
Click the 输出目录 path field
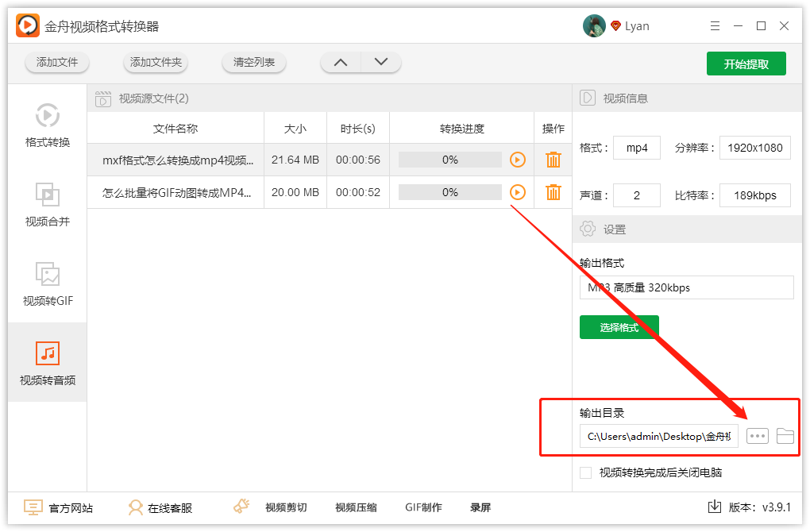point(658,436)
